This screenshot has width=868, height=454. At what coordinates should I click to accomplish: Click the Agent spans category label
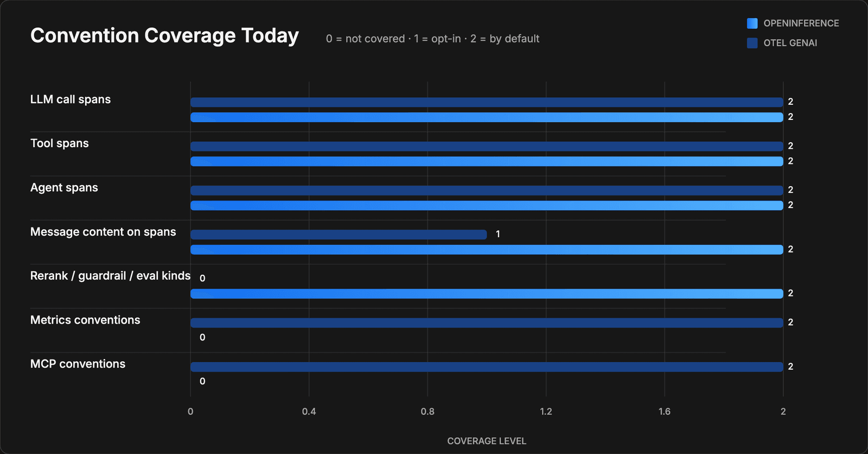64,187
